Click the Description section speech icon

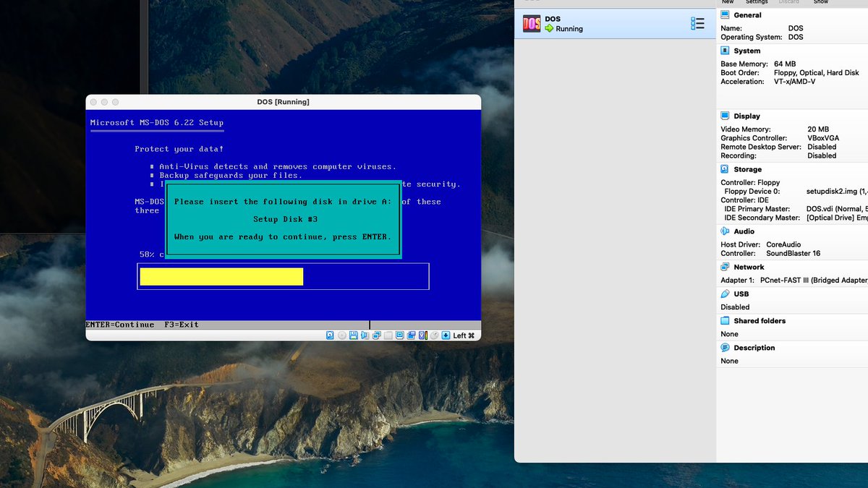(x=726, y=348)
